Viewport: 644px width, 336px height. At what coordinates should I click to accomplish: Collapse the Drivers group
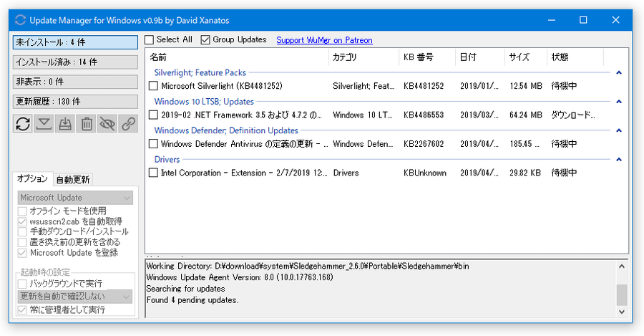pos(619,160)
